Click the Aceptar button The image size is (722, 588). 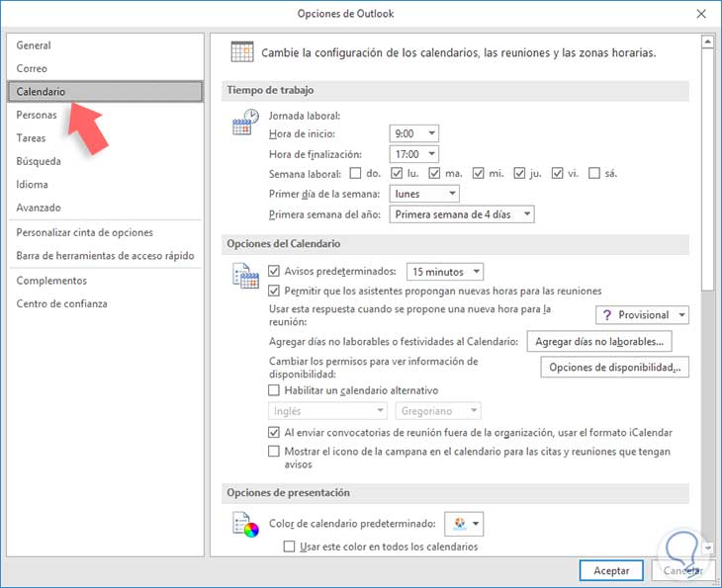[x=611, y=570]
